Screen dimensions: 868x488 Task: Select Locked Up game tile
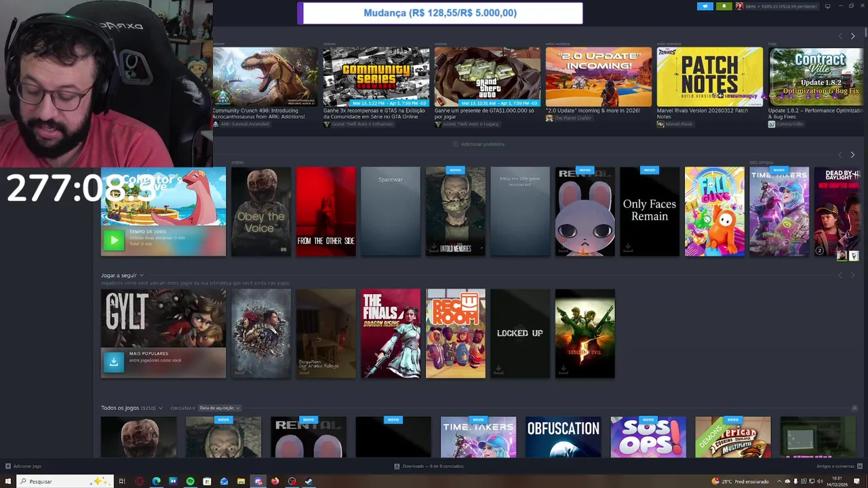click(x=520, y=333)
